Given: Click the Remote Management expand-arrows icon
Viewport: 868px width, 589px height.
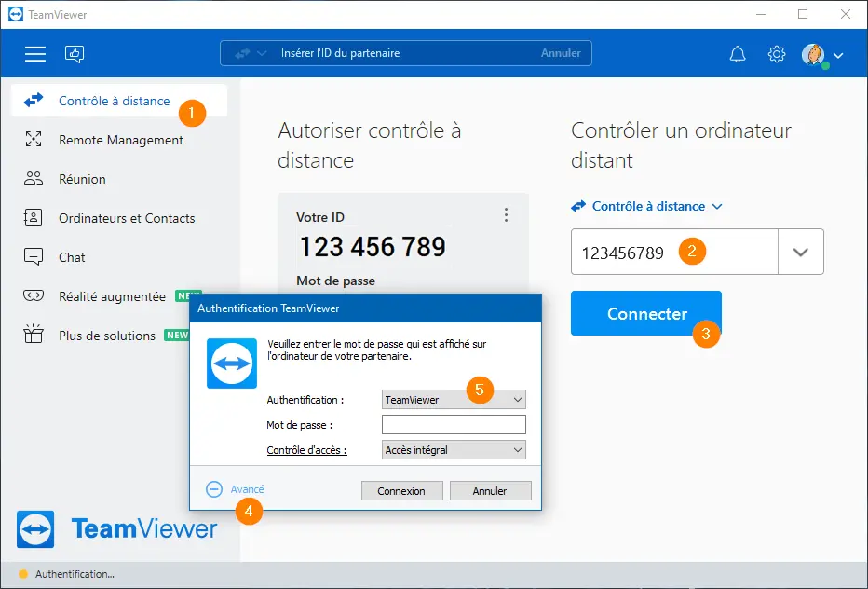Looking at the screenshot, I should pos(34,139).
